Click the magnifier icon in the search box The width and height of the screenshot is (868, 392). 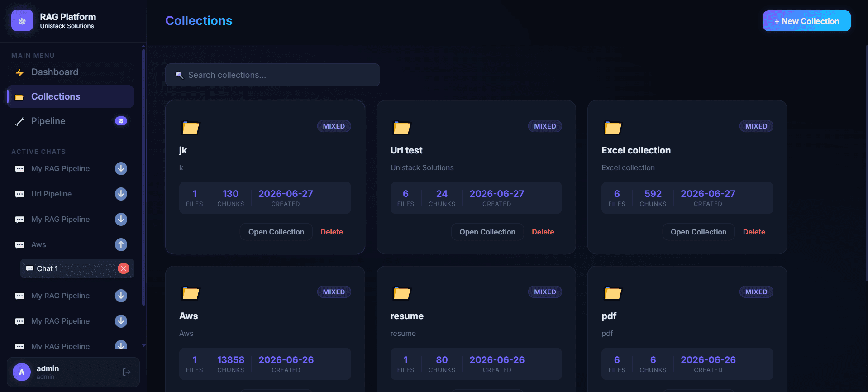click(x=179, y=75)
